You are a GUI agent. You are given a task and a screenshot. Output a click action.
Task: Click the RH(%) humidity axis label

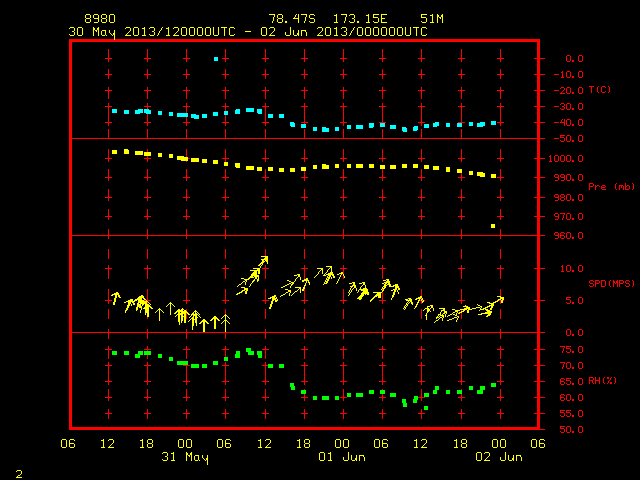click(x=602, y=380)
